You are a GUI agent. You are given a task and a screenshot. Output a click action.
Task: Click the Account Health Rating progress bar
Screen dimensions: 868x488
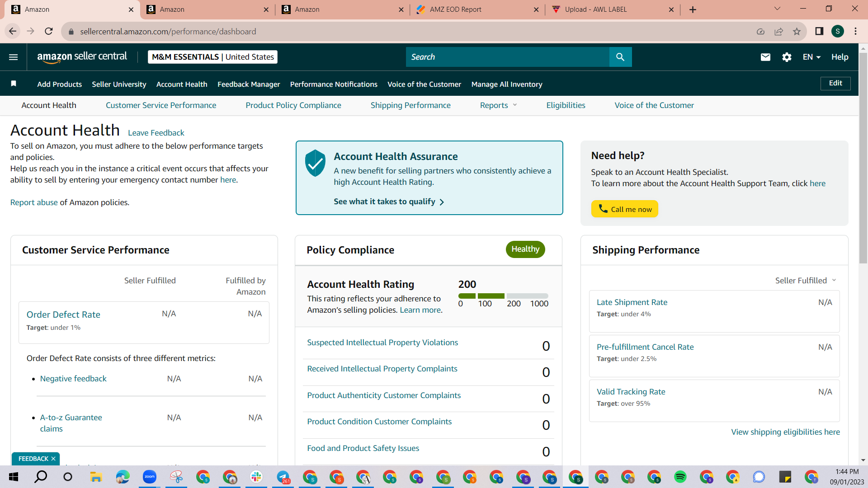tap(503, 296)
